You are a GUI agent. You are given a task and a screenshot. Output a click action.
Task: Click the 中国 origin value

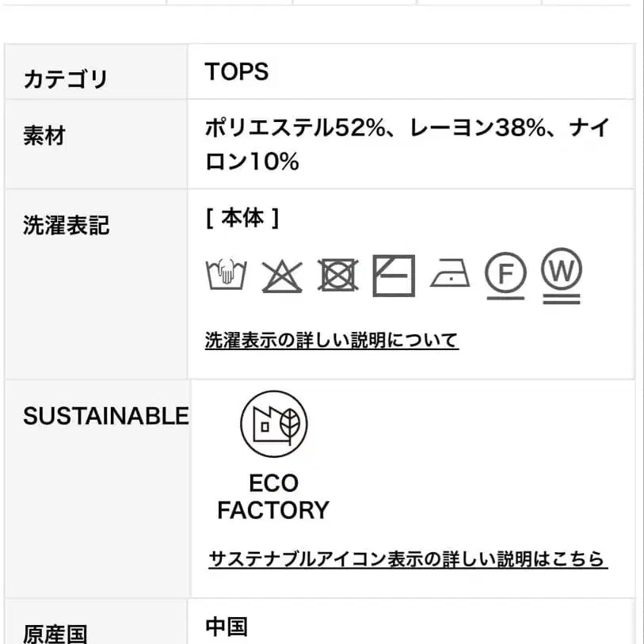[227, 627]
